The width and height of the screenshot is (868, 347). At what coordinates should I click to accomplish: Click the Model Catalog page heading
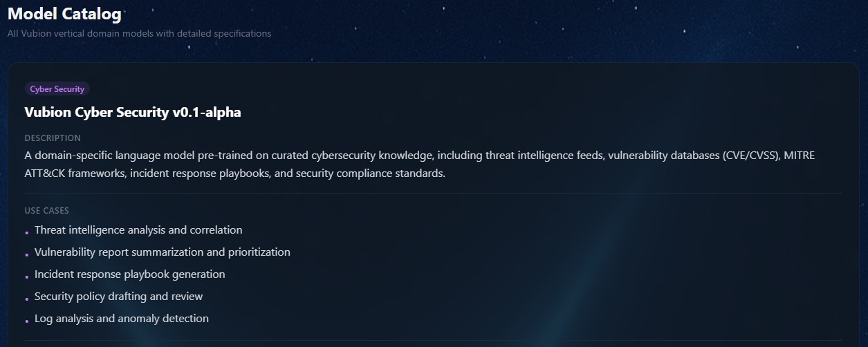(64, 13)
